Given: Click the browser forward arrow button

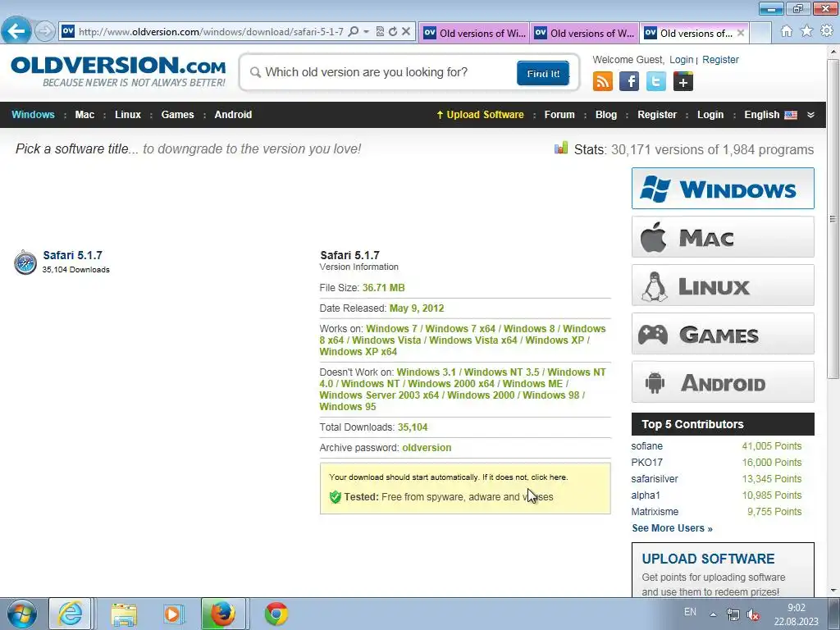Looking at the screenshot, I should click(45, 31).
